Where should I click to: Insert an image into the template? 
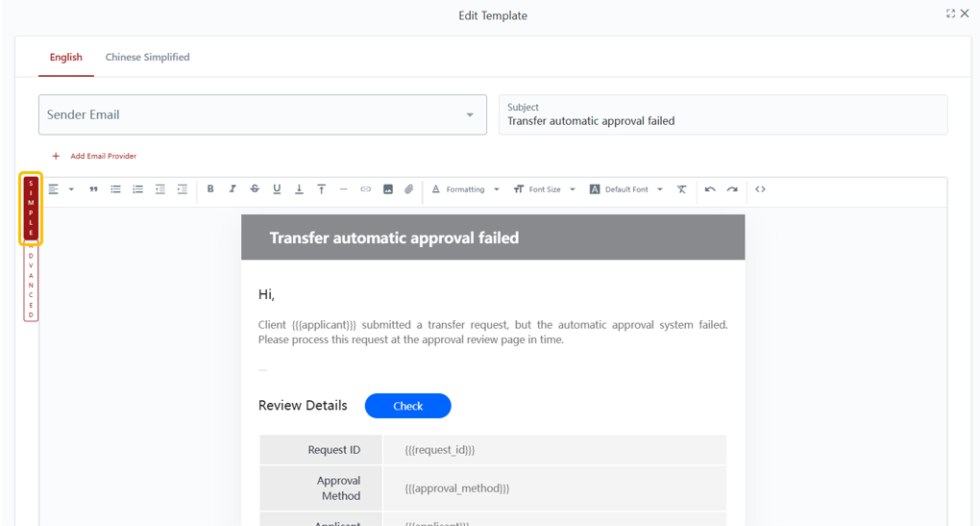pyautogui.click(x=388, y=189)
